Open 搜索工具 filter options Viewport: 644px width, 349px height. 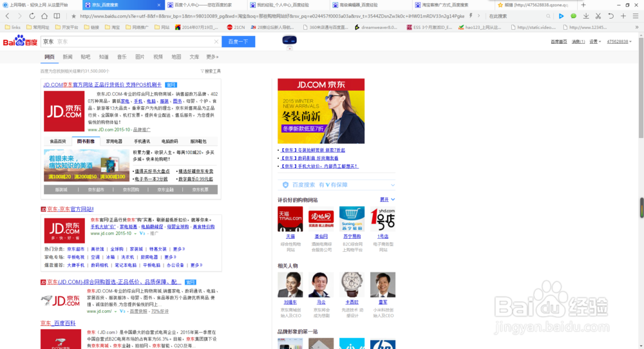[211, 71]
